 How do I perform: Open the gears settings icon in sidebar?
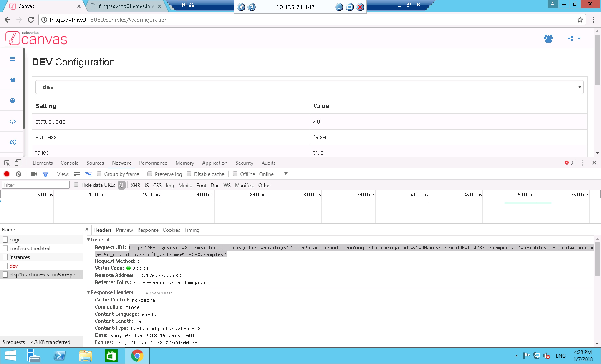point(13,142)
